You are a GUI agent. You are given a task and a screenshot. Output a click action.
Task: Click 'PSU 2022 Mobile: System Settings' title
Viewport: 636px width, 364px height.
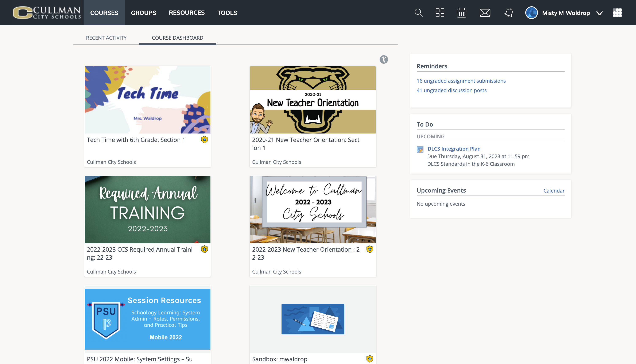[x=139, y=359]
